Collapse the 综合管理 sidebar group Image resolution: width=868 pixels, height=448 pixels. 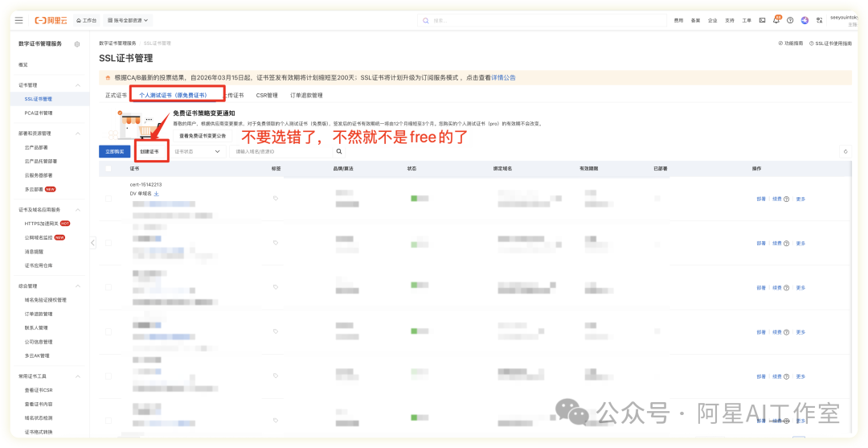tap(78, 286)
